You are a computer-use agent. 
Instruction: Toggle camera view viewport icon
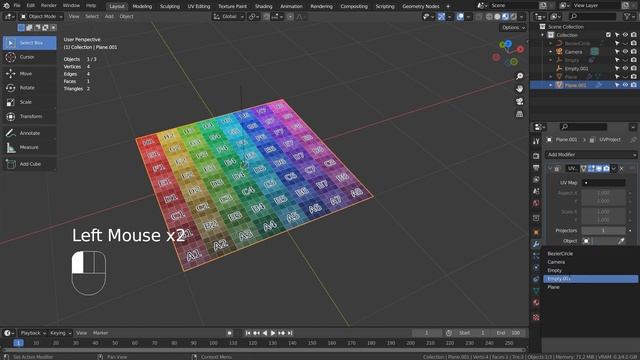tap(519, 101)
